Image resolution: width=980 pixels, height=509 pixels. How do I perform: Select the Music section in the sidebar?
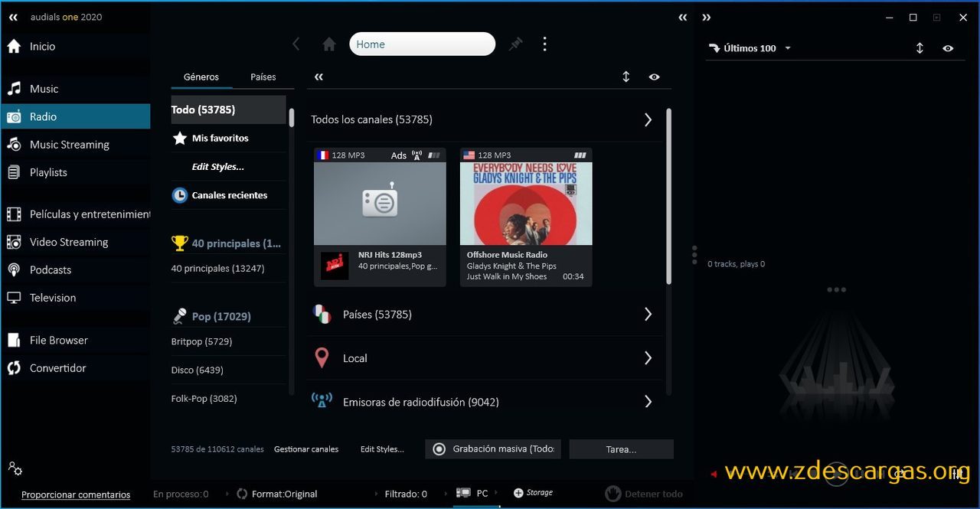tap(75, 89)
